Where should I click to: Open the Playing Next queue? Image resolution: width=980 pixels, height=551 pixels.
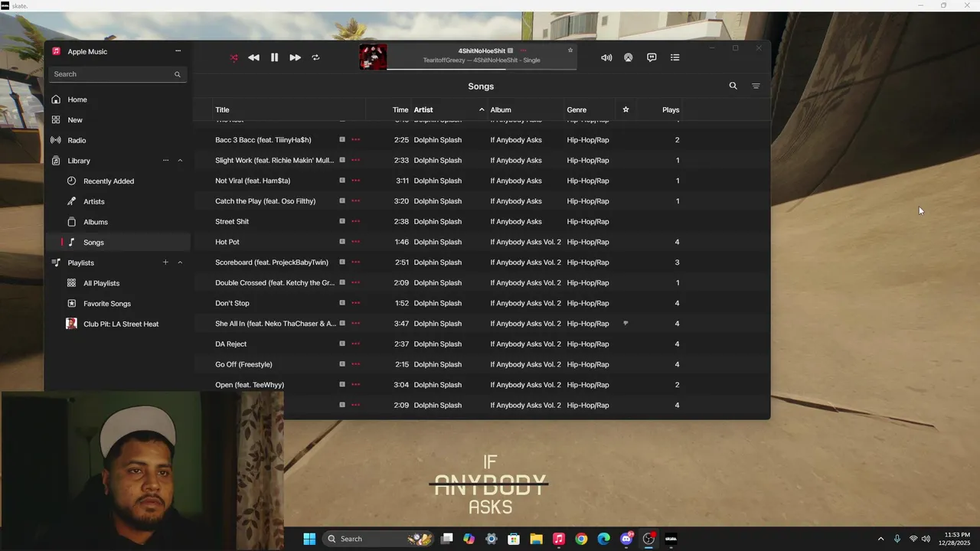pyautogui.click(x=675, y=57)
